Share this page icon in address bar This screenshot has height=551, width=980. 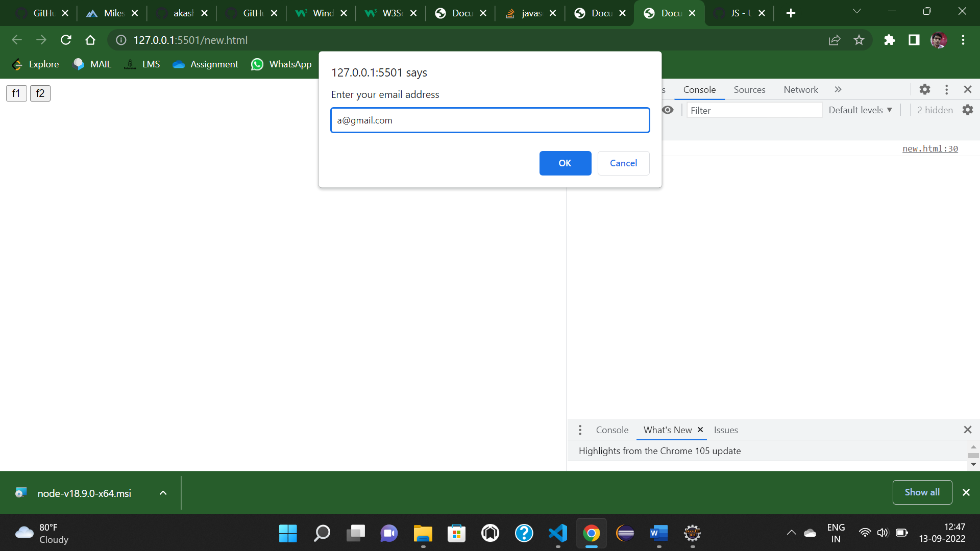835,40
